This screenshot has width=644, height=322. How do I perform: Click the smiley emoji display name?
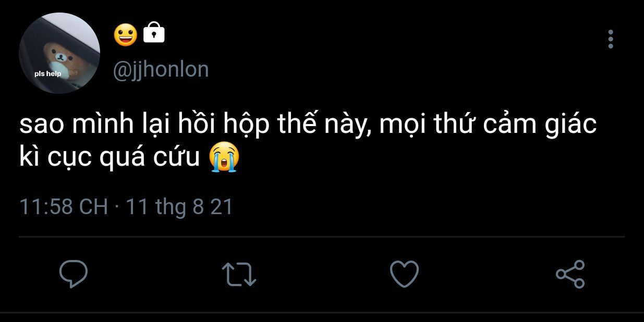pyautogui.click(x=126, y=34)
